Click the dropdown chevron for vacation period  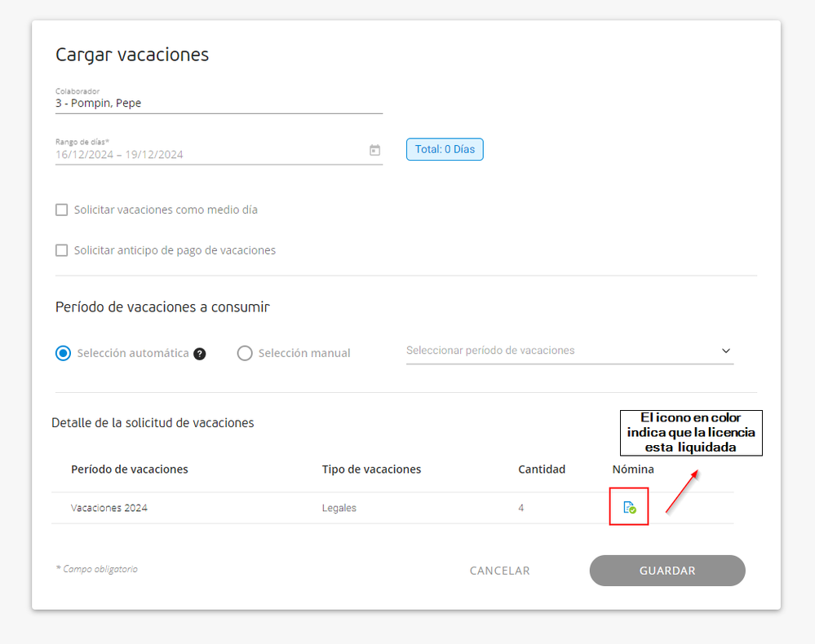(x=725, y=351)
